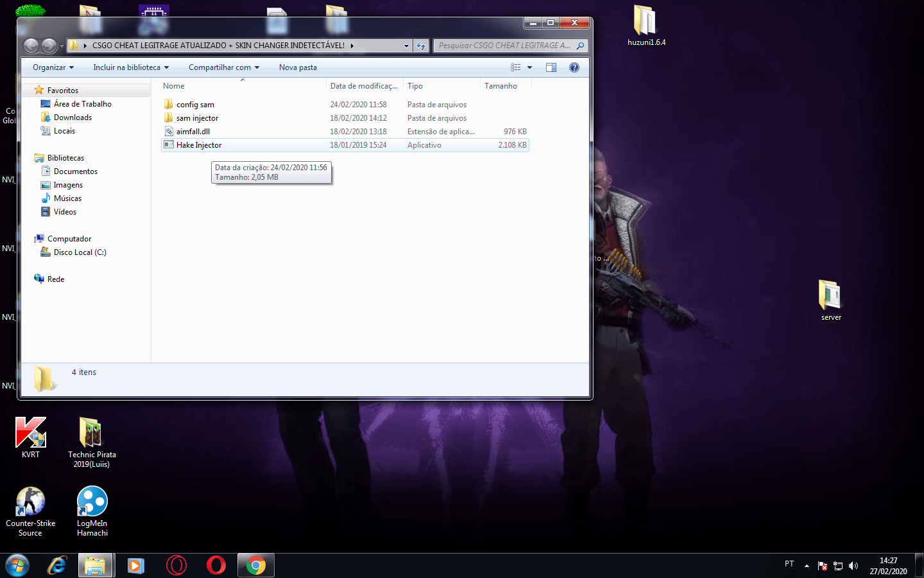Switch the PT input language indicator

coord(789,564)
